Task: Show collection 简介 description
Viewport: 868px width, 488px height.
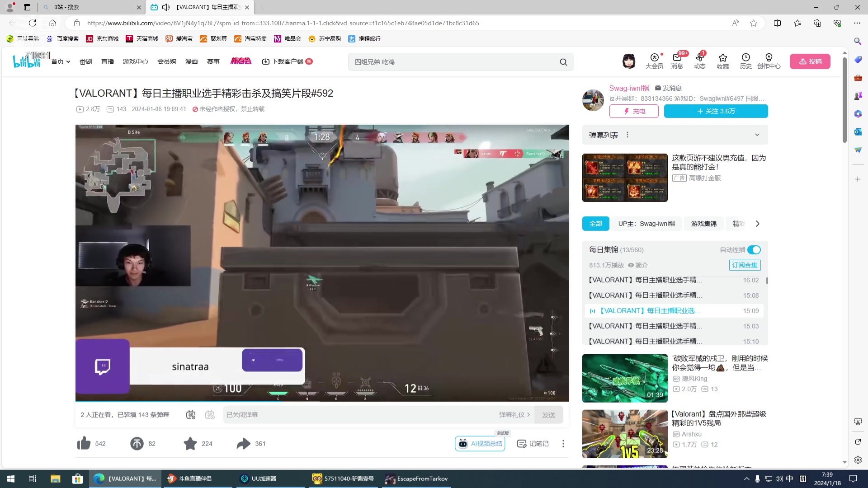Action: 638,265
